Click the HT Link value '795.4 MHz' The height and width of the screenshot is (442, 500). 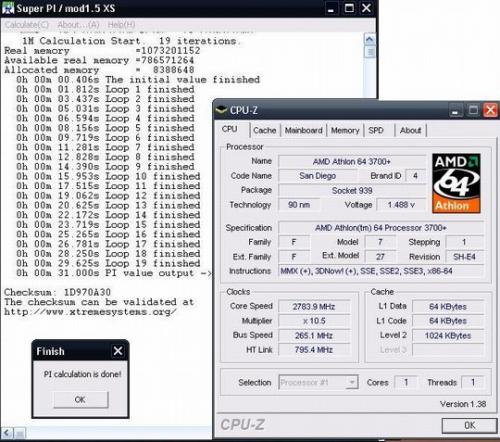coord(314,350)
